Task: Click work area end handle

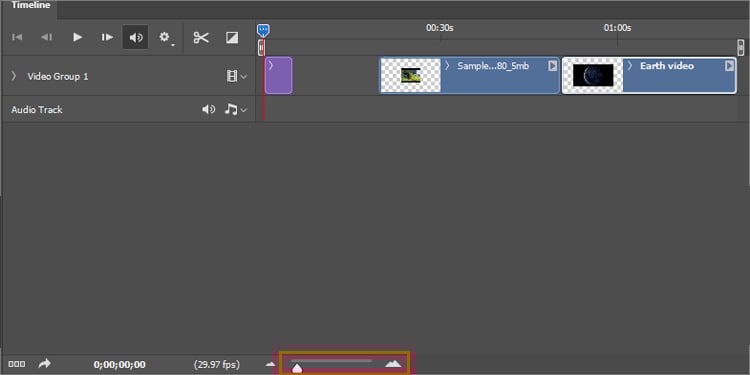Action: 740,47
